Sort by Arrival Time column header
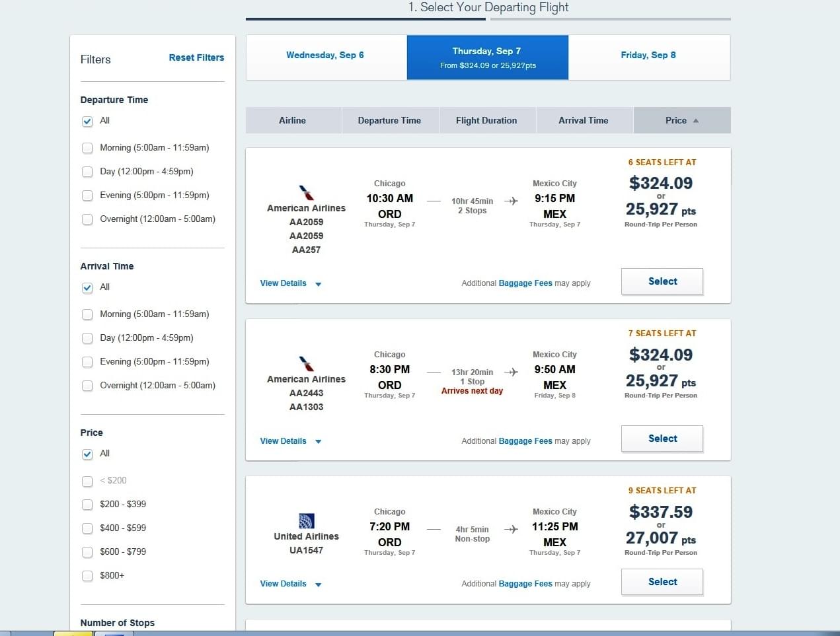The width and height of the screenshot is (840, 636). pyautogui.click(x=584, y=120)
